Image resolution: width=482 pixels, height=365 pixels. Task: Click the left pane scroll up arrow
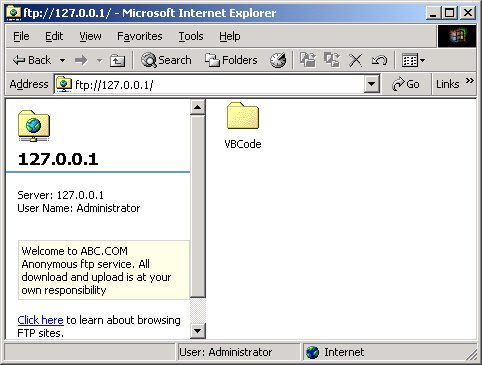198,107
